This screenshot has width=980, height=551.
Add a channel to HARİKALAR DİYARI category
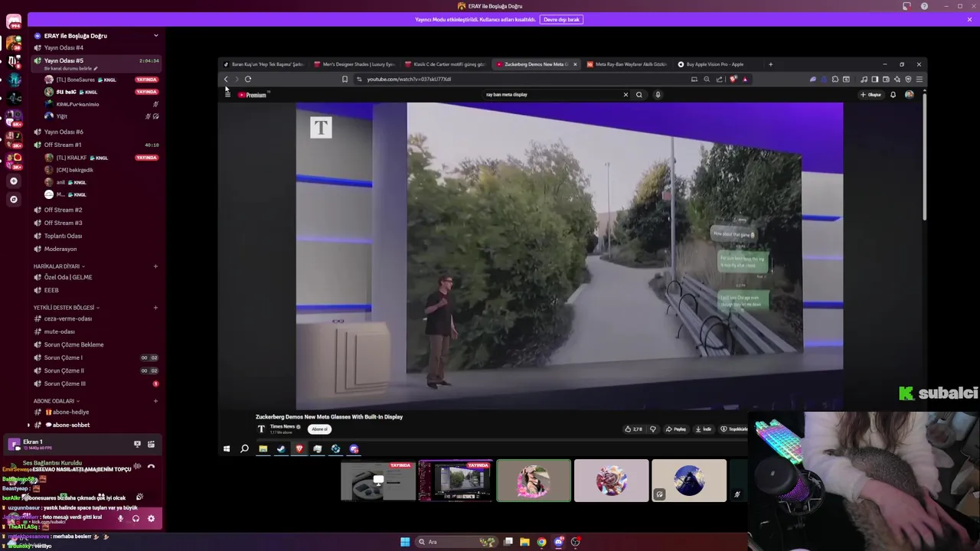pyautogui.click(x=155, y=266)
